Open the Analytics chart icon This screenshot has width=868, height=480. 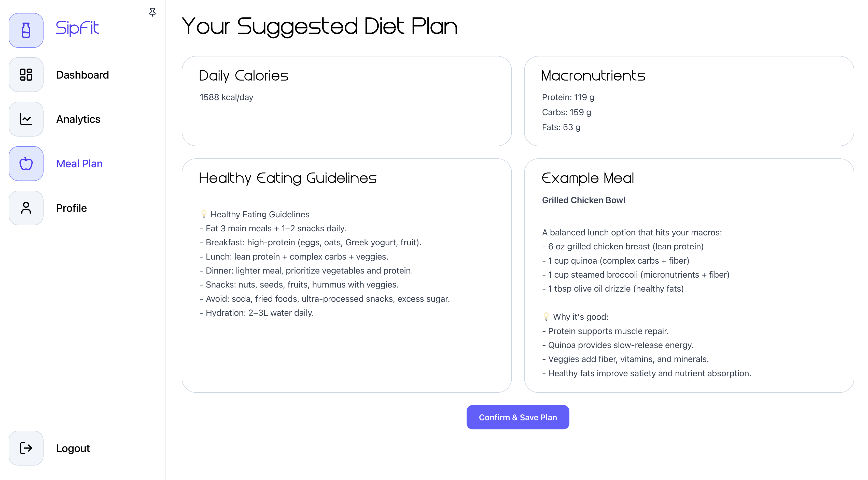click(x=26, y=119)
